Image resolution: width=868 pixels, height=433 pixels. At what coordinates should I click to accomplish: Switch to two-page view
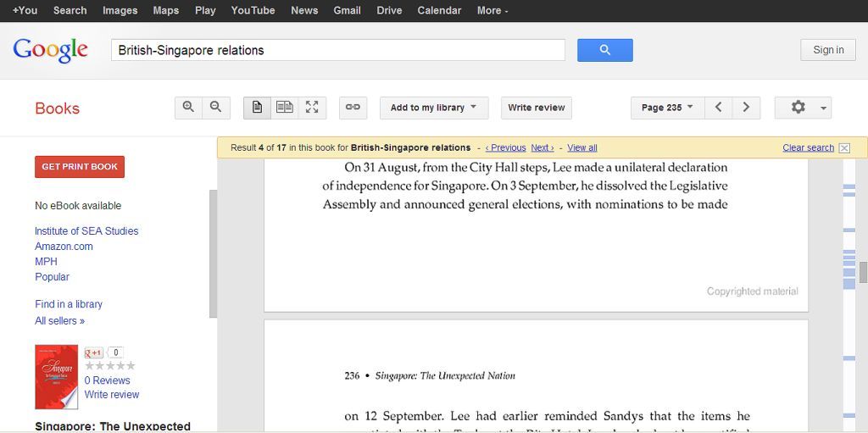pyautogui.click(x=285, y=108)
